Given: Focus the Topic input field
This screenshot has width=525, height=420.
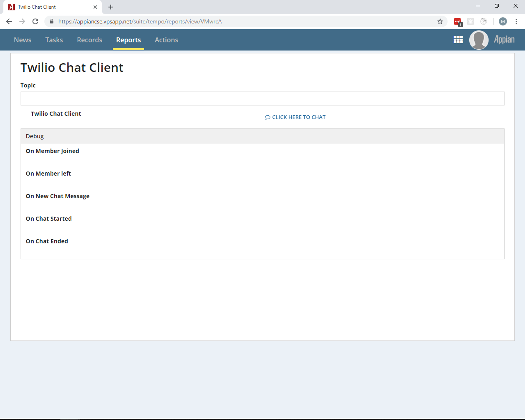Looking at the screenshot, I should tap(262, 99).
